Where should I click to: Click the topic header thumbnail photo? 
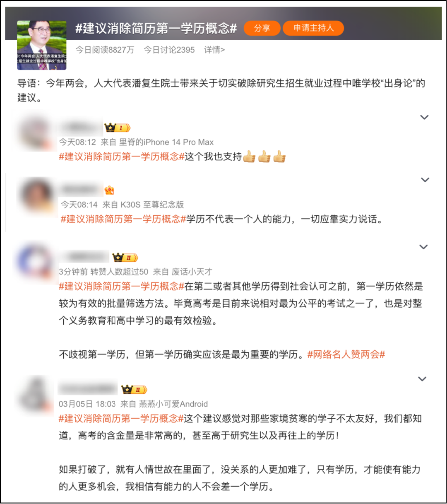pyautogui.click(x=42, y=46)
